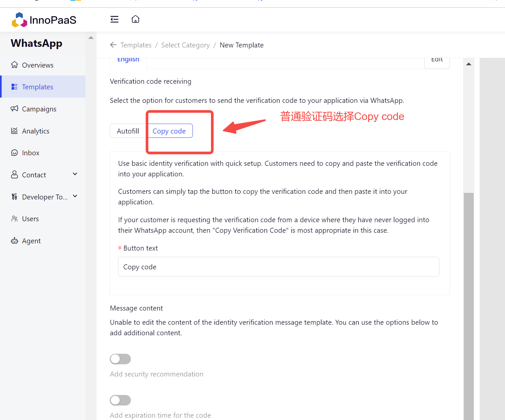Viewport: 505px width, 420px height.
Task: Click Templates breadcrumb link
Action: (136, 45)
